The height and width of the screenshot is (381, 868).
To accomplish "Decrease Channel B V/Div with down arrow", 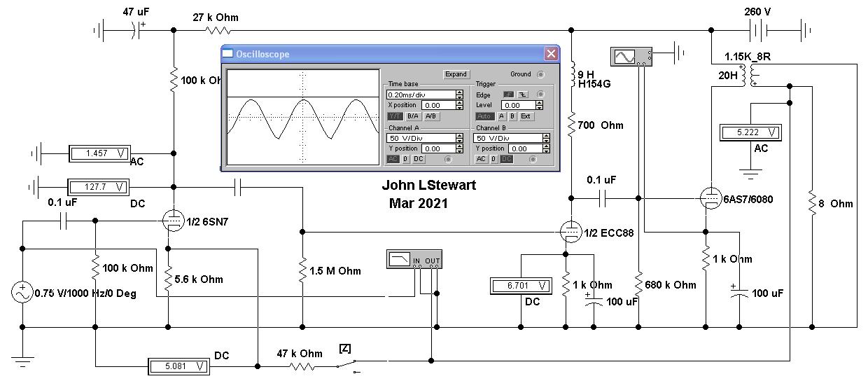I will 546,141.
